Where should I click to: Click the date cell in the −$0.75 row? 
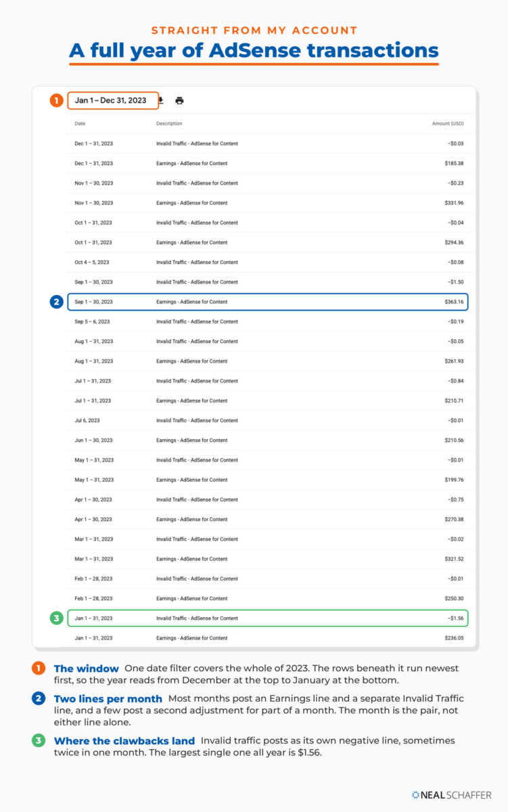pos(93,499)
